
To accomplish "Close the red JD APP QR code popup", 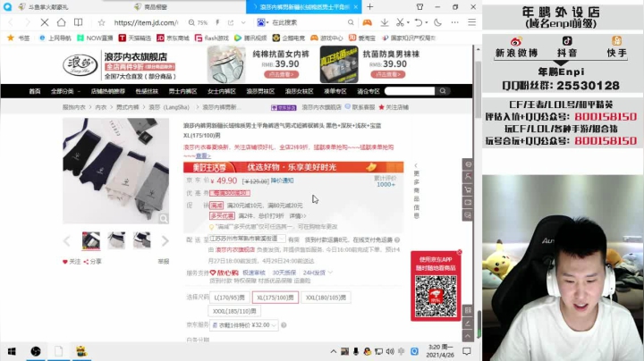I will [x=459, y=252].
